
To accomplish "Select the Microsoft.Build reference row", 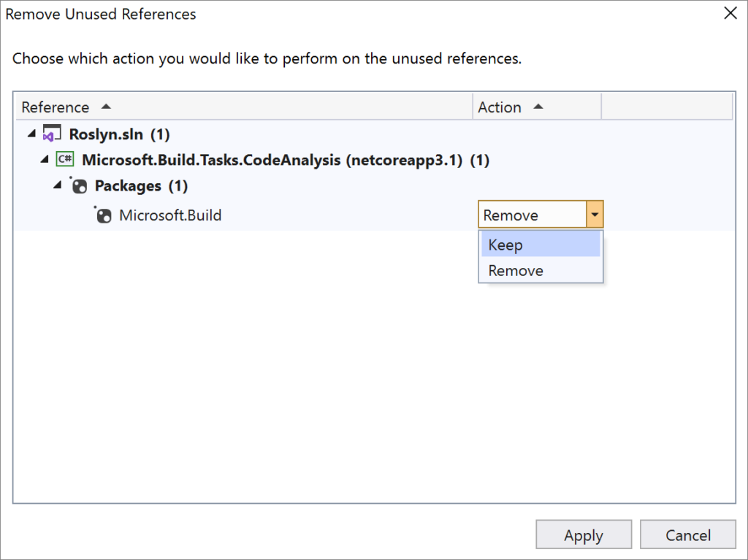I will 170,215.
